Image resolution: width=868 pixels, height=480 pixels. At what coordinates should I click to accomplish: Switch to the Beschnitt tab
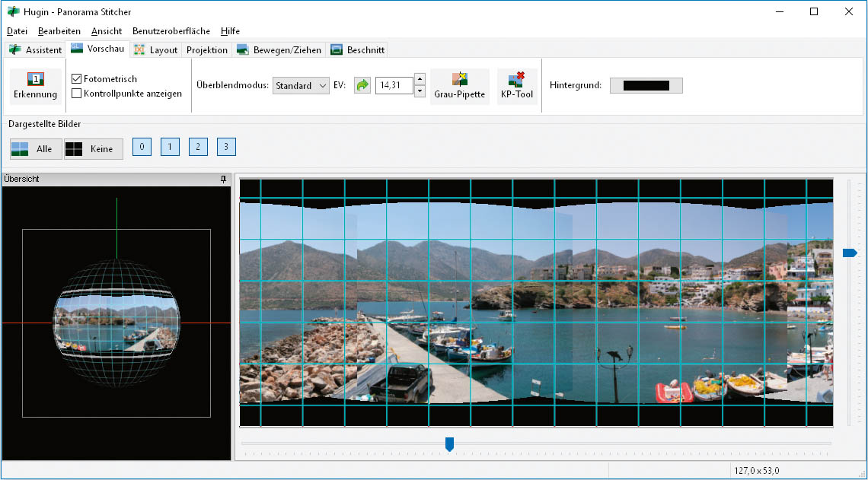[357, 50]
